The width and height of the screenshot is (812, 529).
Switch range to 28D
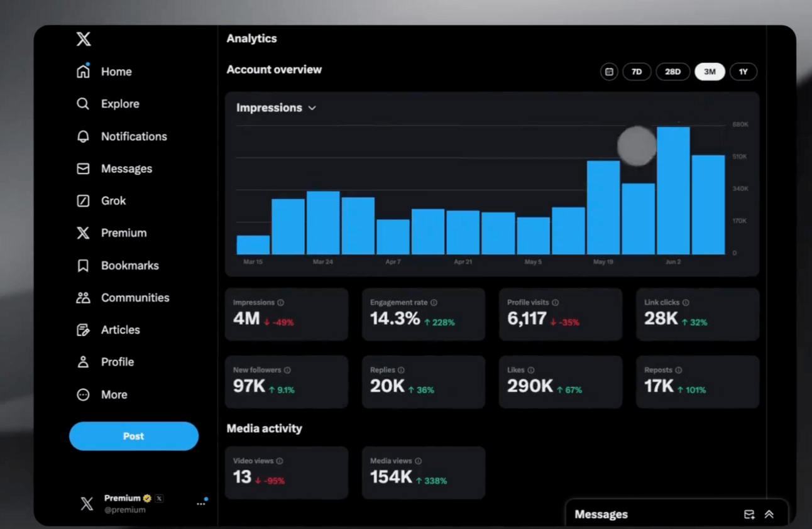click(x=673, y=72)
